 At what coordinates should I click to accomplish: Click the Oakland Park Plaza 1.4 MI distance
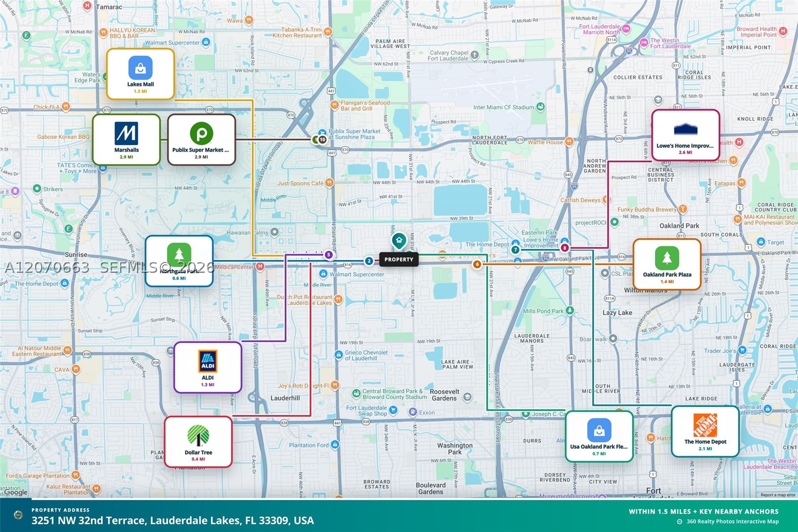click(667, 282)
